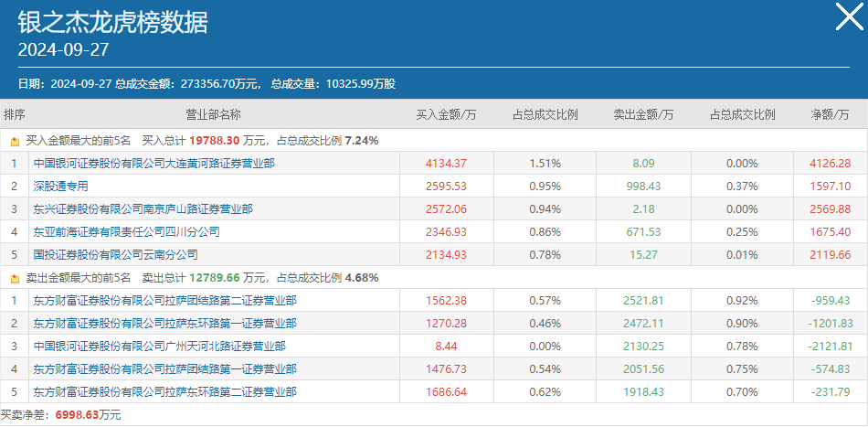This screenshot has width=868, height=427.
Task: Click 总成交金额 273356.70万元 text
Action: pos(188,84)
